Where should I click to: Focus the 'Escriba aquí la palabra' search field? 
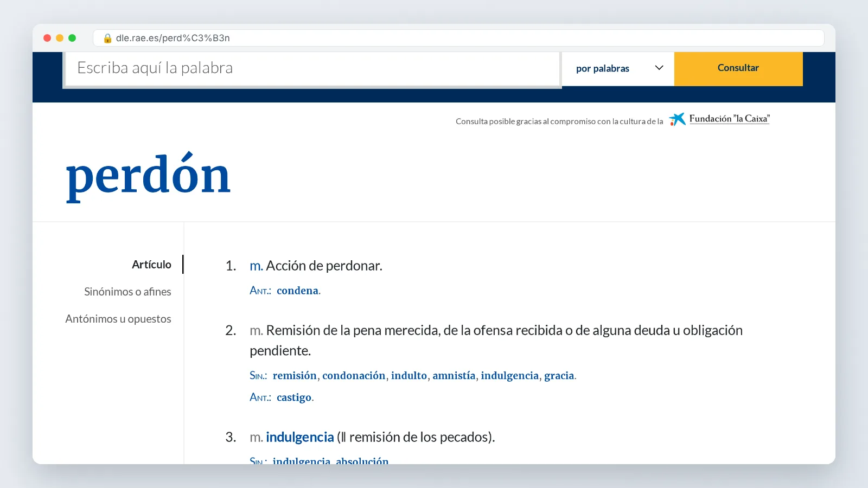(312, 68)
